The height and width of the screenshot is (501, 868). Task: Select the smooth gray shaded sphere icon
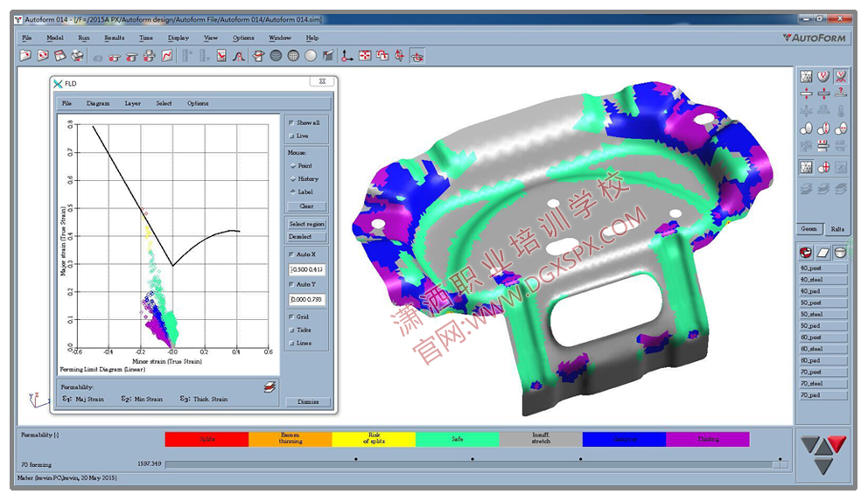311,55
